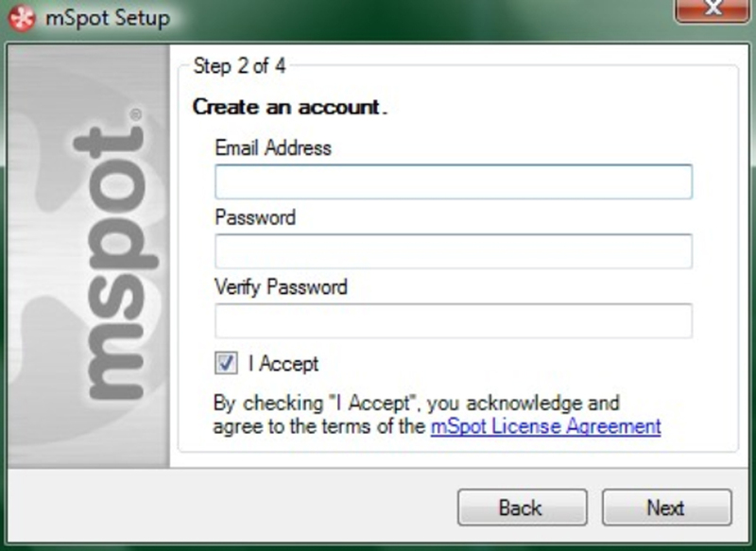Click the Create an account title
Image resolution: width=756 pixels, height=551 pixels.
pos(290,107)
